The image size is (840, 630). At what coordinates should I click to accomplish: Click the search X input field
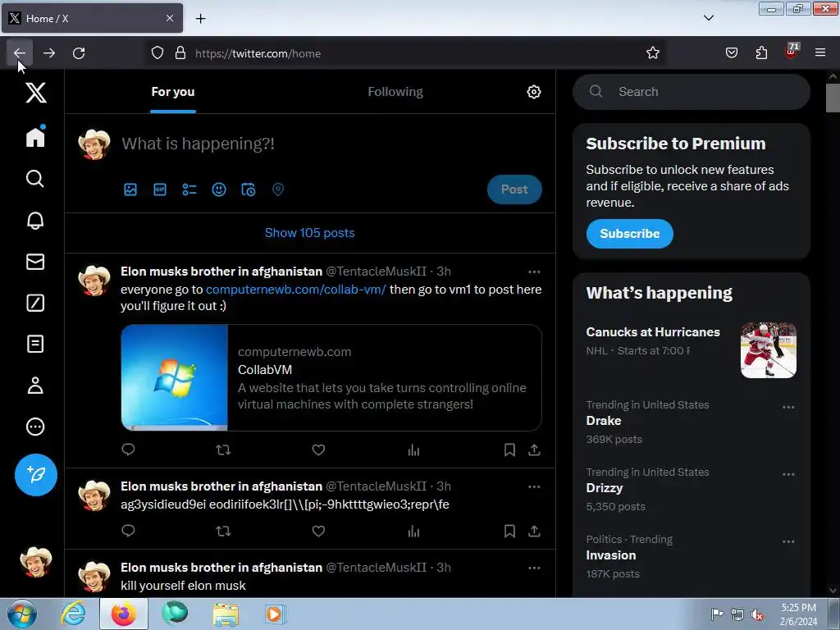tap(691, 92)
